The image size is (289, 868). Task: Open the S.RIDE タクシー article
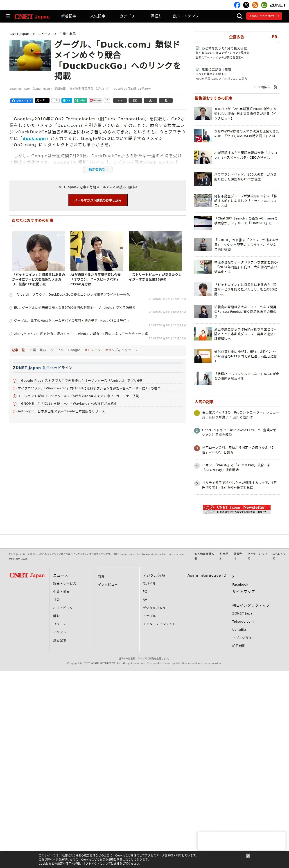point(246,245)
